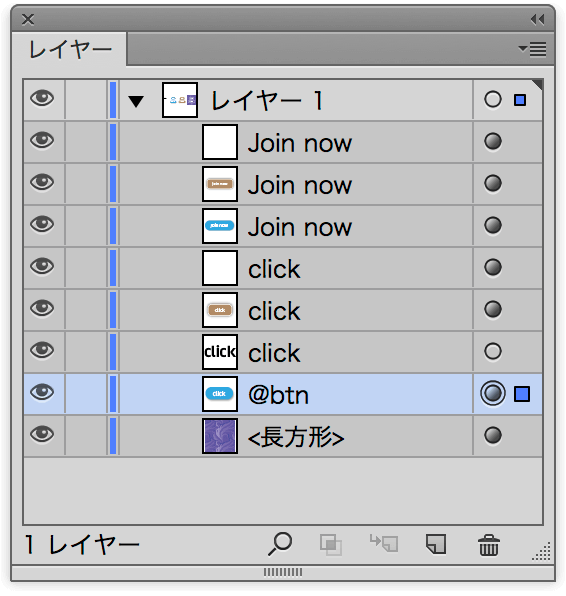Toggle visibility of レイヤー 1
The height and width of the screenshot is (596, 566).
point(42,98)
